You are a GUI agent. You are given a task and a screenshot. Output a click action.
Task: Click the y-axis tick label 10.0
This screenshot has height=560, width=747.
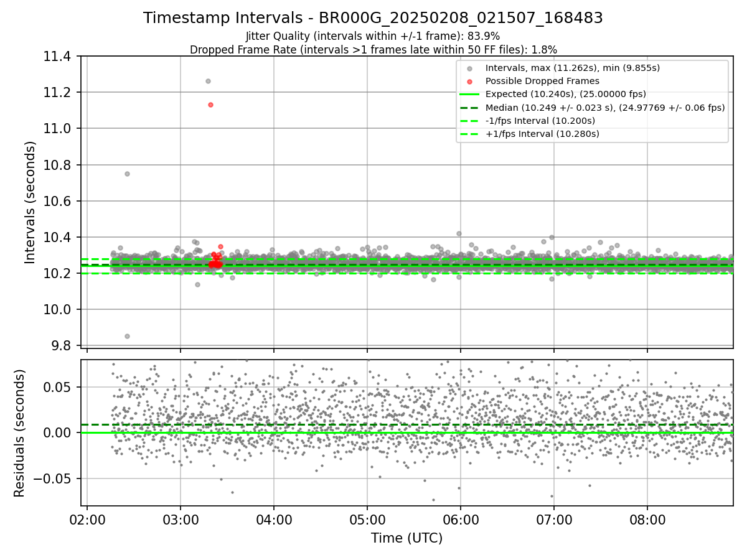(59, 309)
